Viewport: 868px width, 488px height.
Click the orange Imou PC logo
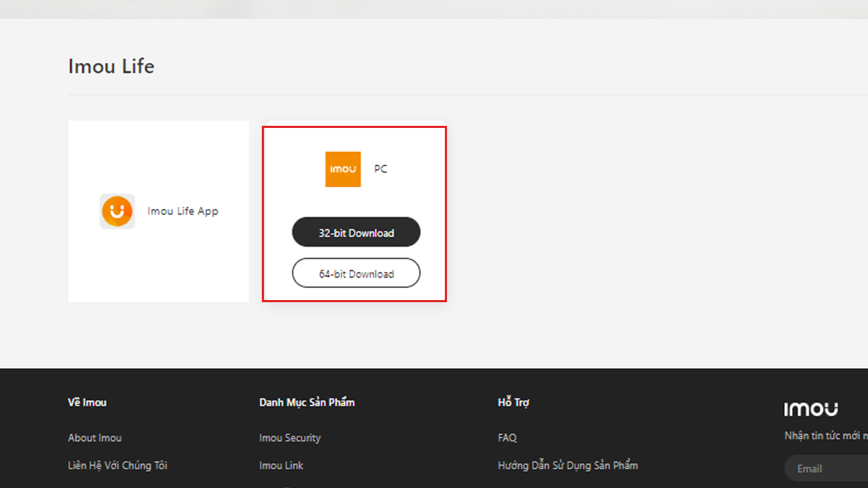tap(343, 169)
